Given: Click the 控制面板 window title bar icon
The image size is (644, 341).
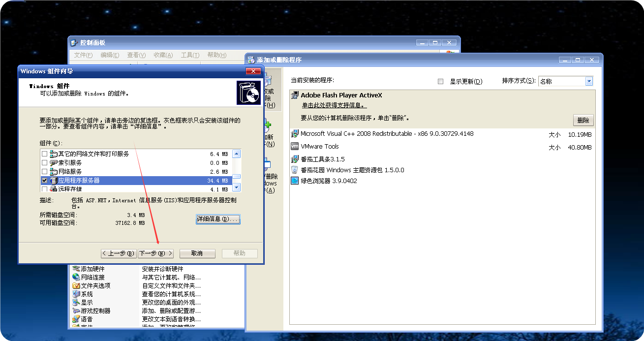Looking at the screenshot, I should (x=74, y=43).
